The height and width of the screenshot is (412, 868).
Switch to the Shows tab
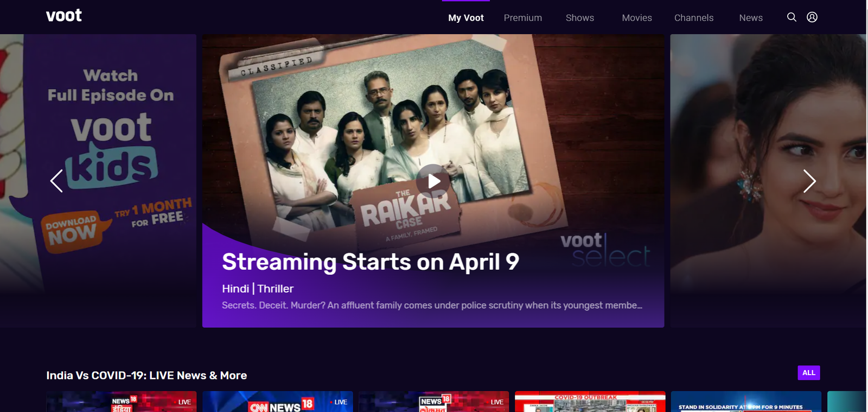[580, 18]
